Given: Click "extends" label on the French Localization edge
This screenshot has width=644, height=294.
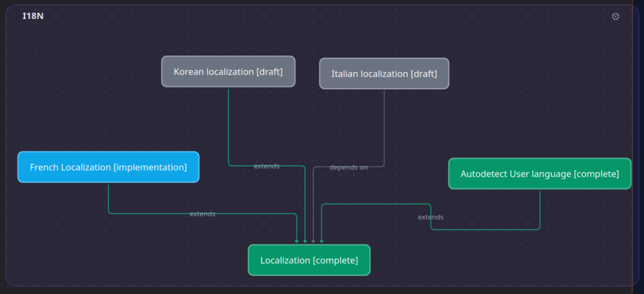Looking at the screenshot, I should tap(203, 214).
